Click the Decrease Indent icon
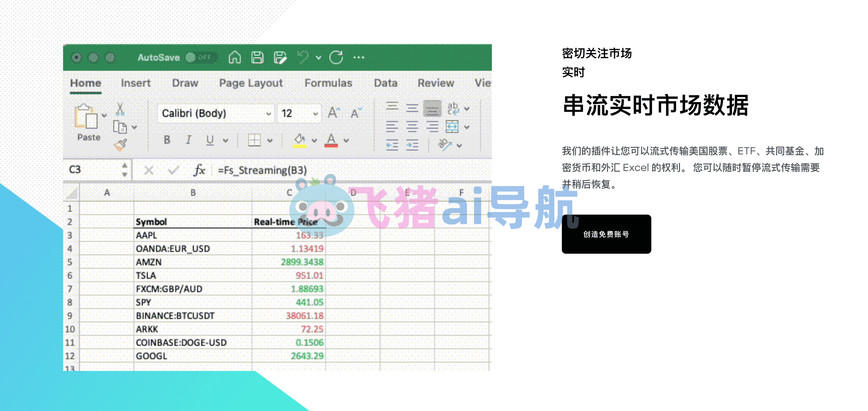868x411 pixels. [392, 145]
